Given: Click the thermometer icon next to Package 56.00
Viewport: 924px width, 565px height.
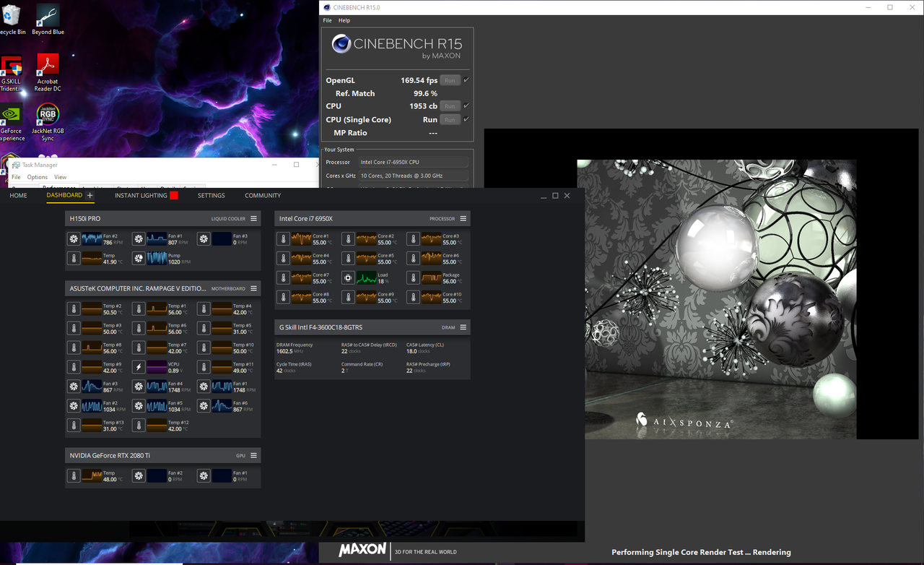Looking at the screenshot, I should (x=412, y=277).
